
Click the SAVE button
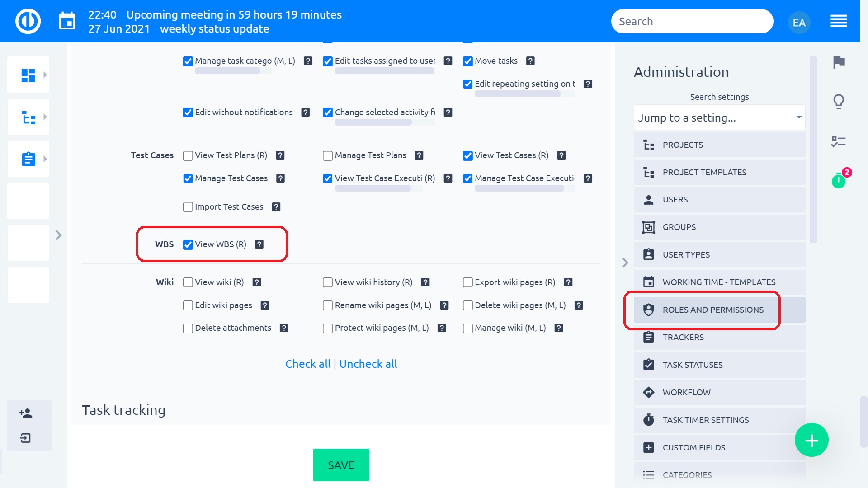(341, 465)
